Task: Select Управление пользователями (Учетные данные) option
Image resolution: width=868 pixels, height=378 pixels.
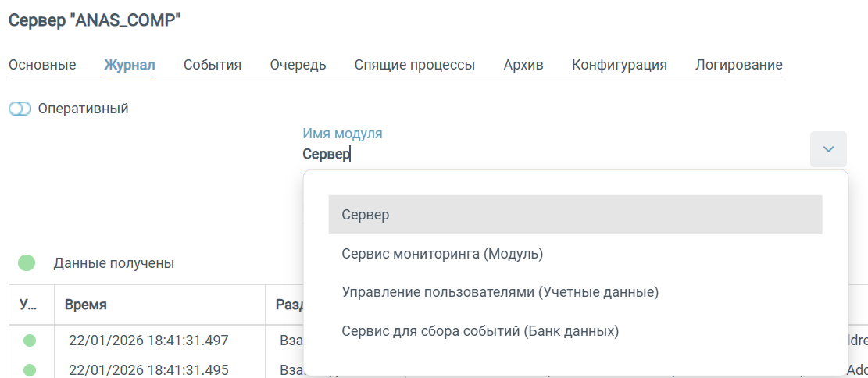Action: [x=500, y=292]
